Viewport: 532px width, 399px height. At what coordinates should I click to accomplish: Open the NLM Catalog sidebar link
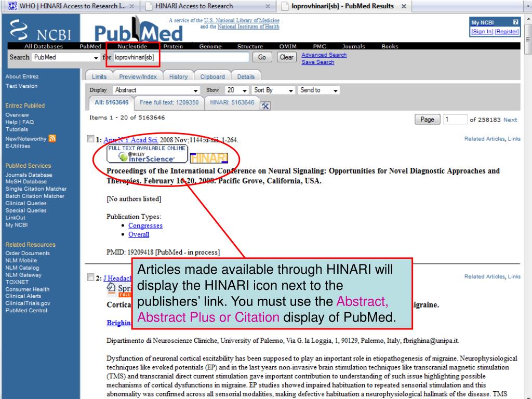coord(22,268)
